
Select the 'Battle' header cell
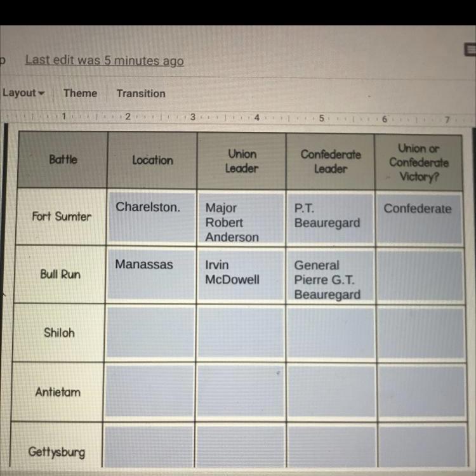63,159
